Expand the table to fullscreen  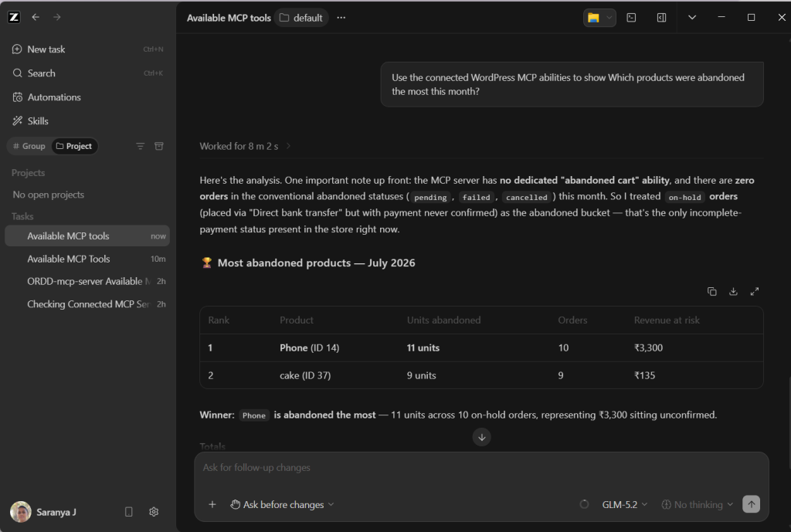pyautogui.click(x=755, y=291)
